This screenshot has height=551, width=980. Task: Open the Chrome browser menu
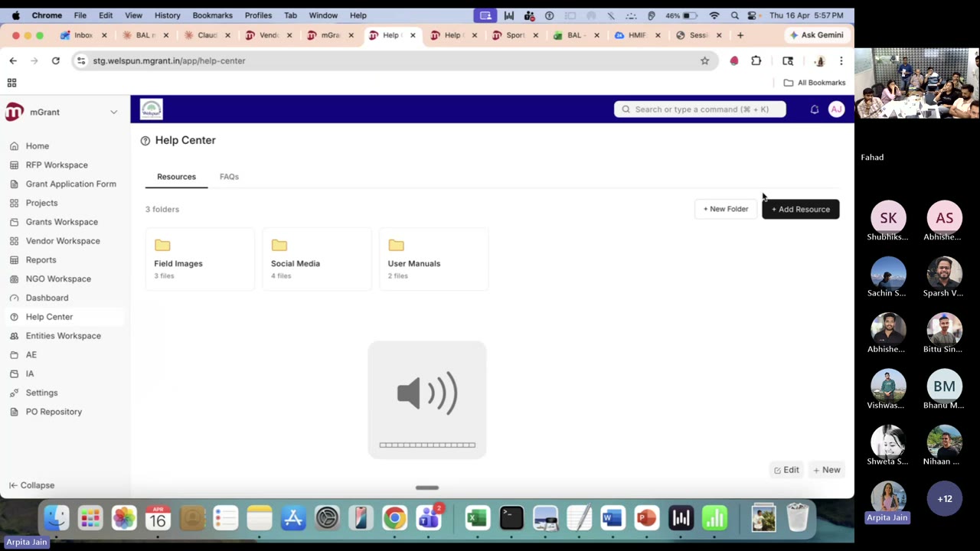point(841,60)
